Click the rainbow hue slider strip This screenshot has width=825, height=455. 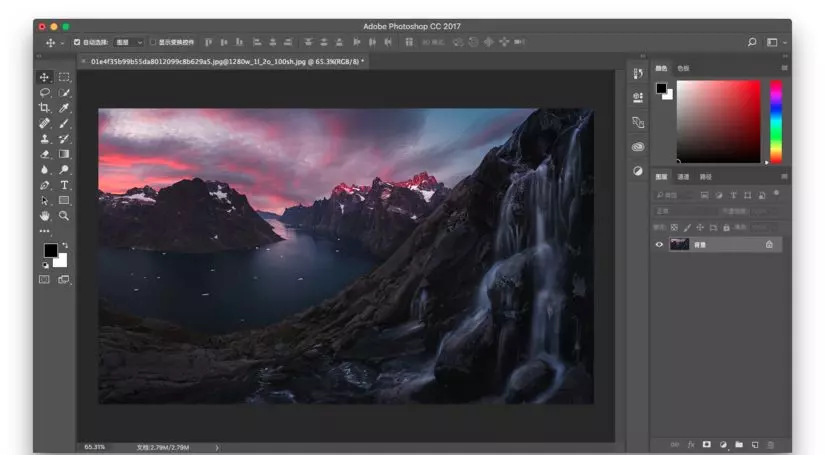[x=775, y=120]
